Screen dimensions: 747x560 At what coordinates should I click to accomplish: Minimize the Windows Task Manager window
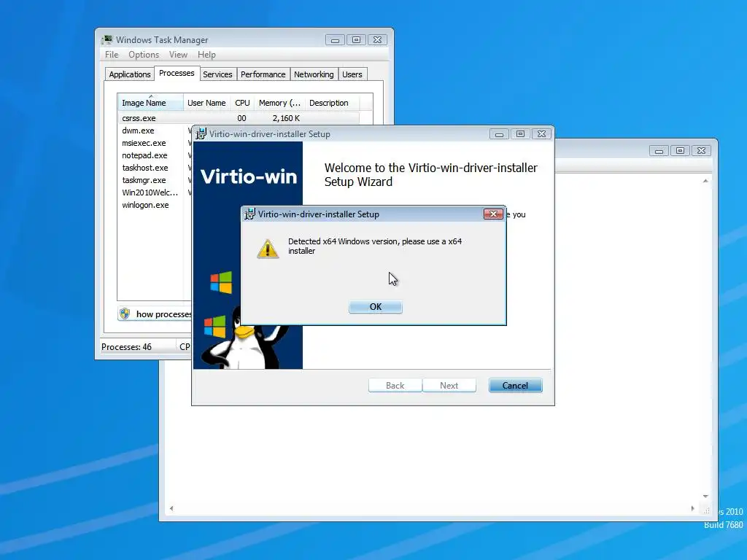click(335, 40)
